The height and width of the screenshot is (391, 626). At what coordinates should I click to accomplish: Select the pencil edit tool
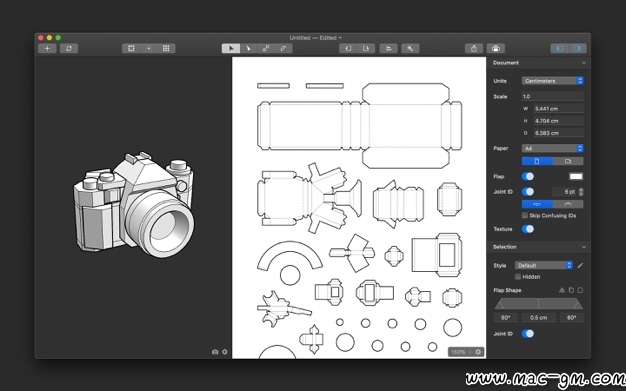click(x=283, y=48)
